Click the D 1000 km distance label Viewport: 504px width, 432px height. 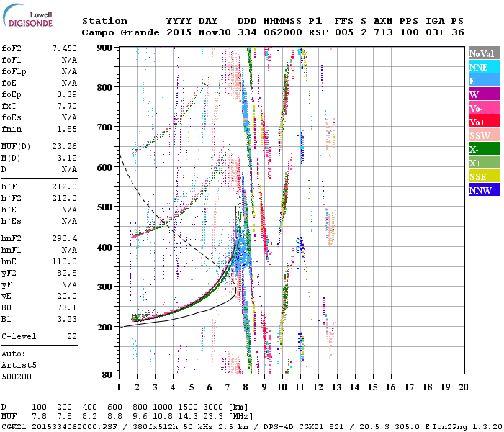click(x=162, y=408)
